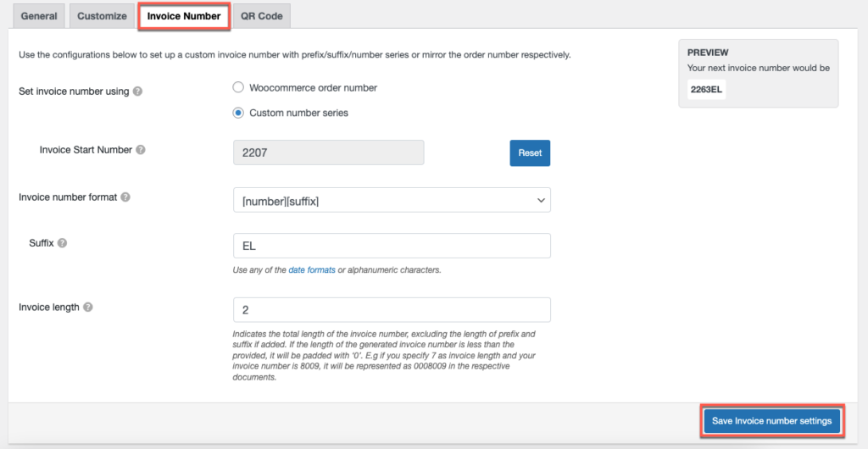The image size is (868, 449).
Task: Open the General tab
Action: coord(39,16)
